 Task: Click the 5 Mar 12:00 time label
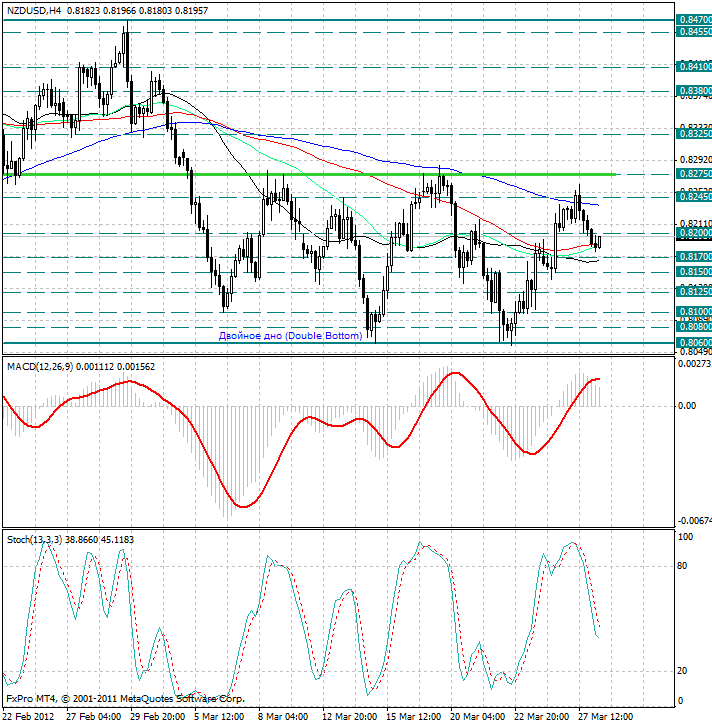tap(220, 716)
